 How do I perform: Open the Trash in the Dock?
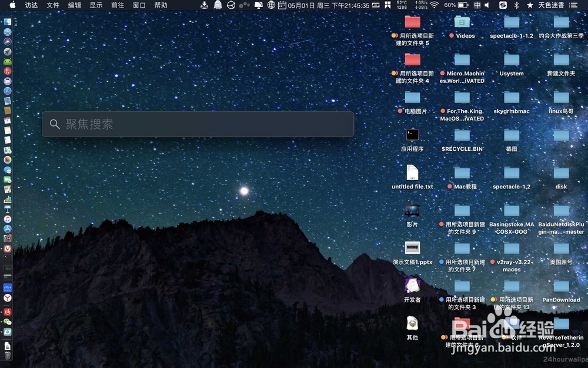tap(8, 355)
